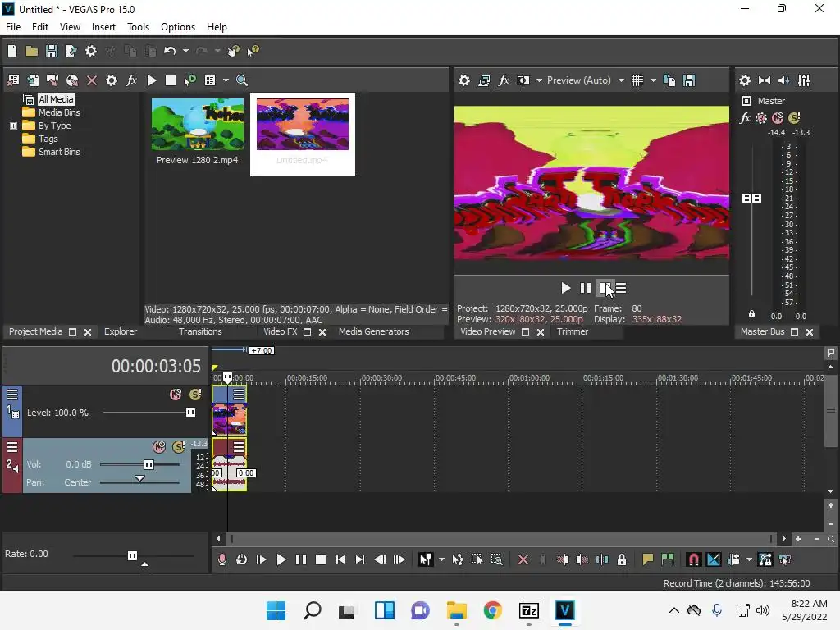Open Video Preview project properties gear
This screenshot has width=840, height=630.
pyautogui.click(x=464, y=80)
